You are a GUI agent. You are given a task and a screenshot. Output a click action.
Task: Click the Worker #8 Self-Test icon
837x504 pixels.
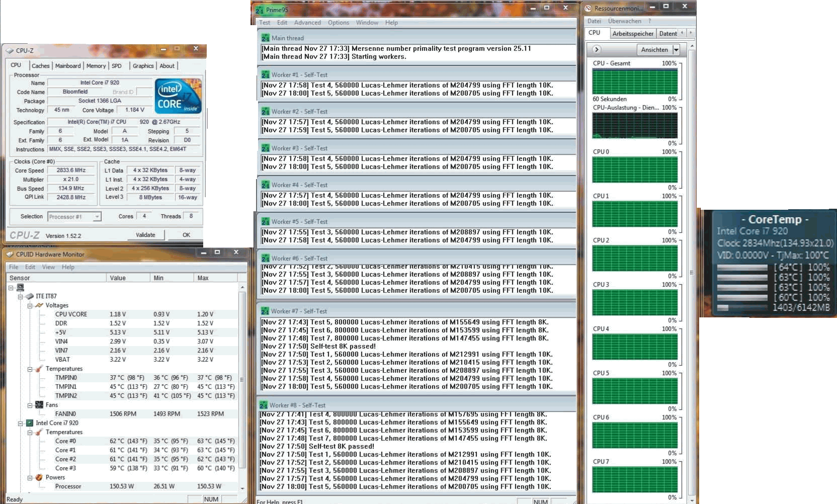pos(264,405)
